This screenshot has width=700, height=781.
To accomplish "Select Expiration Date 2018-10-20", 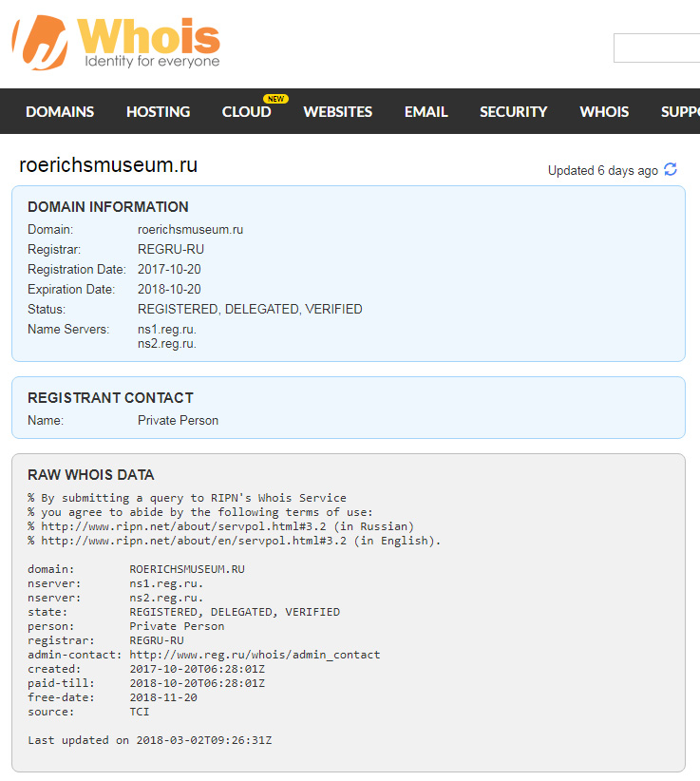I will [x=169, y=290].
